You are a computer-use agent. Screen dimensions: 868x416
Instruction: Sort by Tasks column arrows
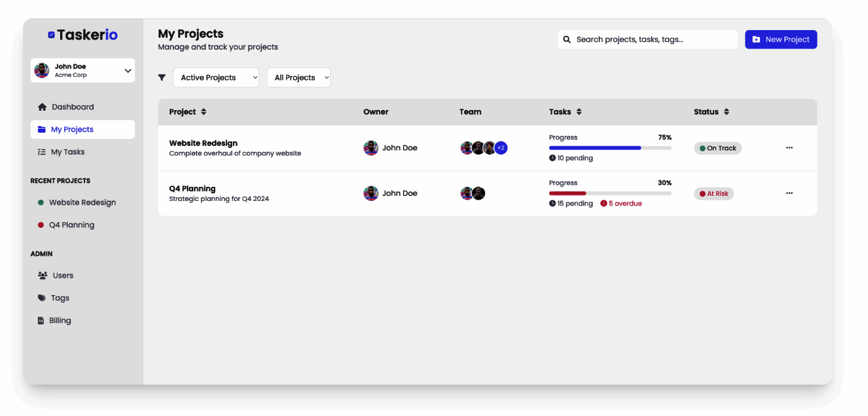(579, 112)
